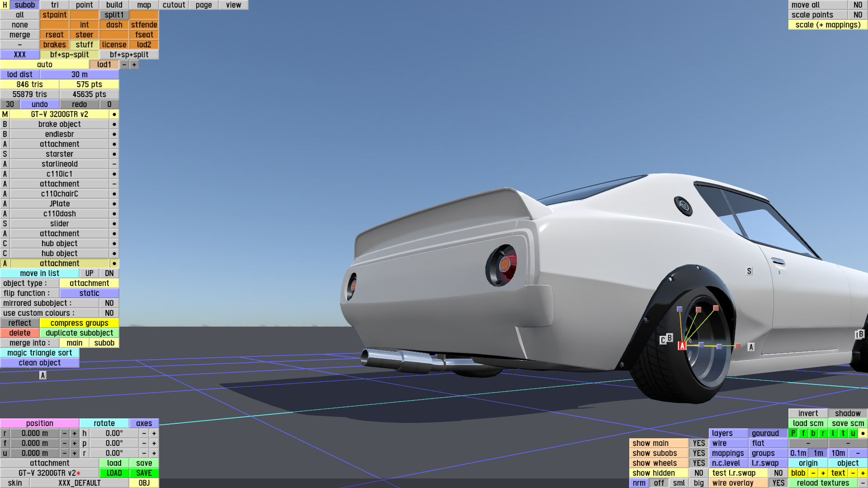Open XXX_DEFAULT skin selector
This screenshot has width=868, height=488.
79,483
